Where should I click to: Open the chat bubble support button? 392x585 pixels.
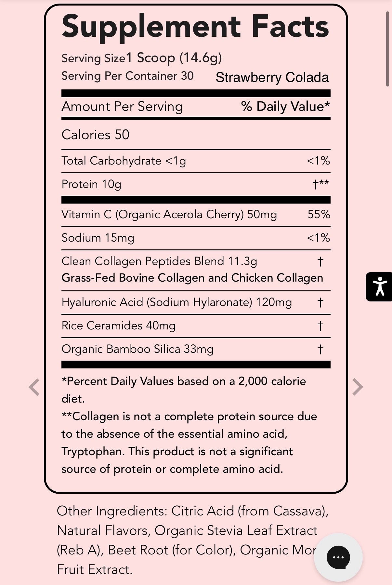coord(338,557)
